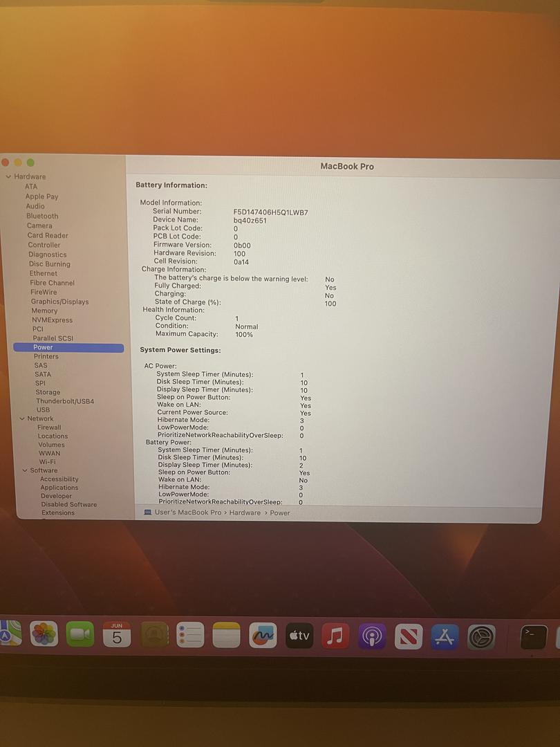Select Developer under Software

click(x=56, y=496)
